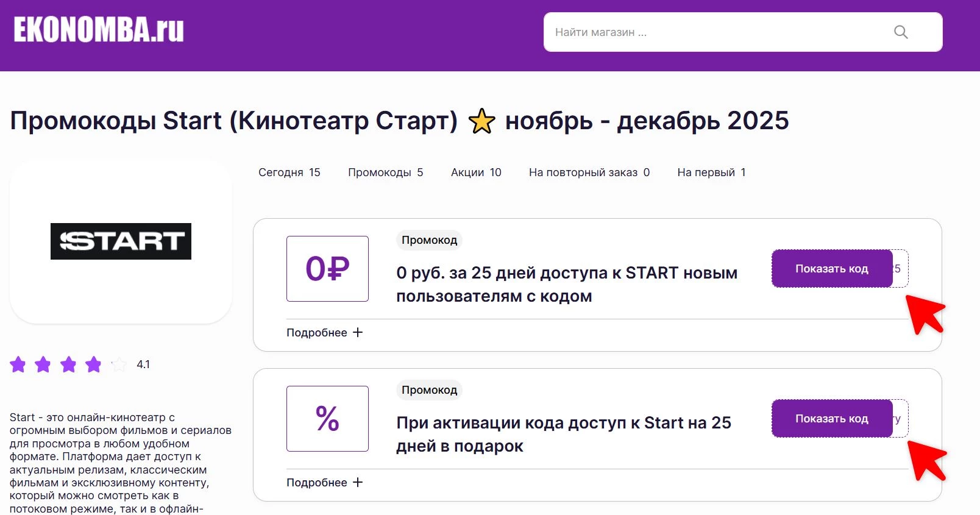980x515 pixels.
Task: Click the '0₽' coupon badge icon
Action: coord(327,269)
